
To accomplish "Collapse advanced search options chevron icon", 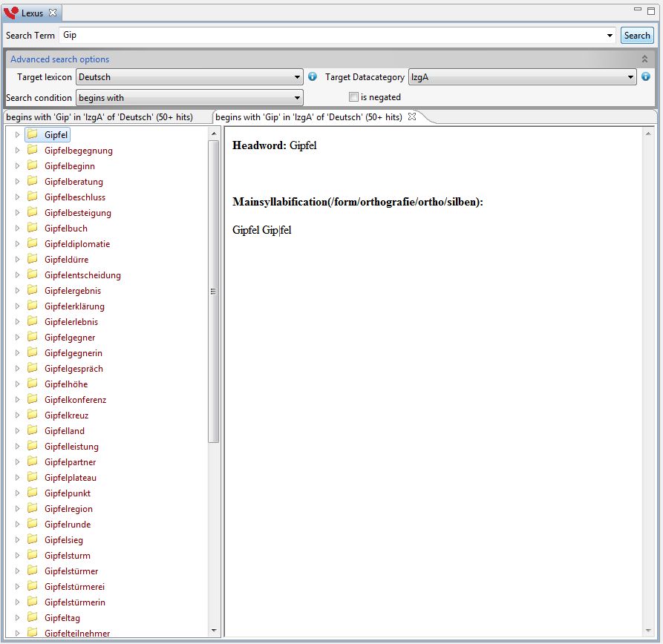I will 644,59.
